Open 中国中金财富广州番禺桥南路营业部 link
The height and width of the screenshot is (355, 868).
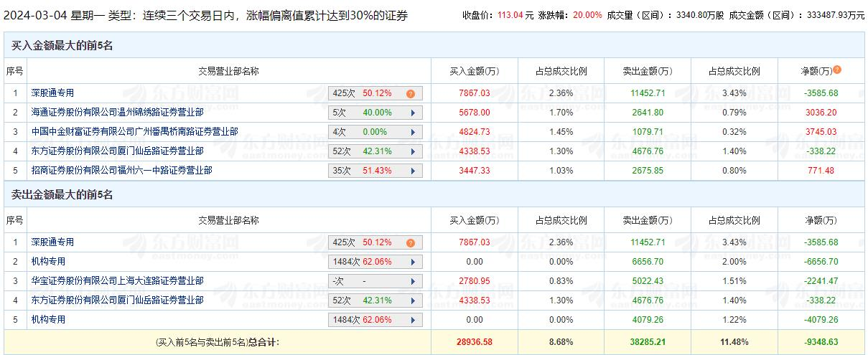(x=134, y=132)
